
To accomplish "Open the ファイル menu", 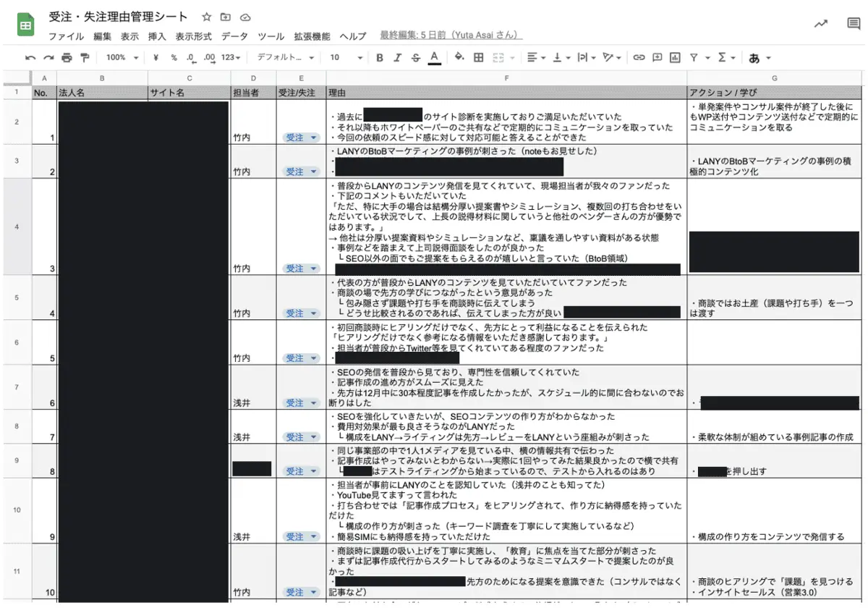I will [66, 36].
